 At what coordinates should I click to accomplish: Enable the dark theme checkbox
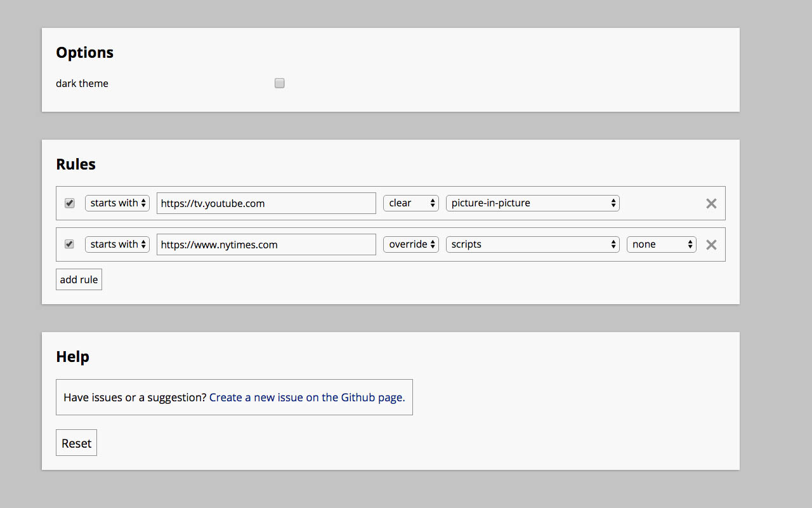click(280, 83)
